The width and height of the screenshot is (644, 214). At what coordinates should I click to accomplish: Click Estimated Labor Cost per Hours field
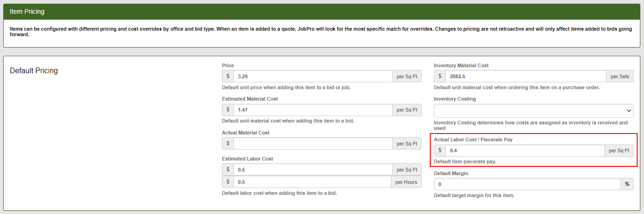(x=312, y=182)
